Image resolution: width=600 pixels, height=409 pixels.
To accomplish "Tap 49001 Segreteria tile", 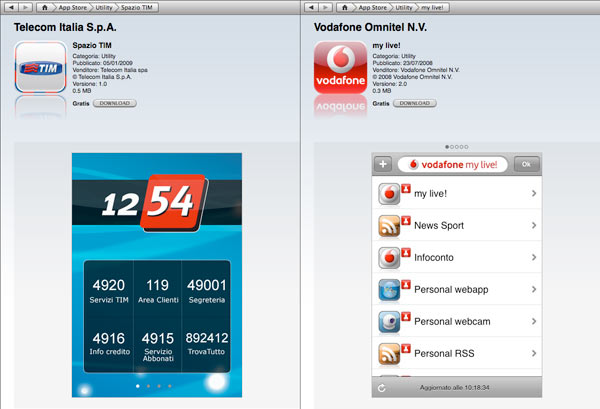I will pyautogui.click(x=206, y=291).
